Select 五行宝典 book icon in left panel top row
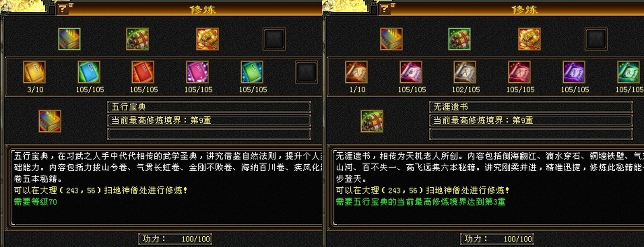Viewport: 644px width, 247px height. 69,39
